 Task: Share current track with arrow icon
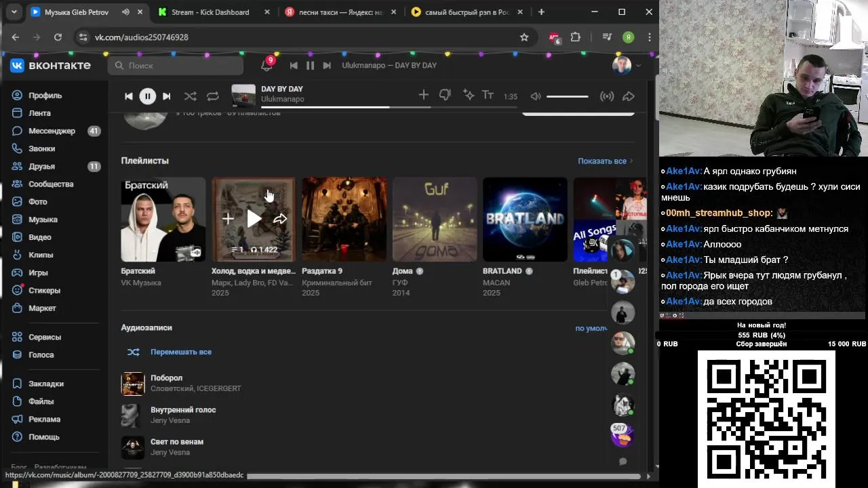(x=629, y=96)
